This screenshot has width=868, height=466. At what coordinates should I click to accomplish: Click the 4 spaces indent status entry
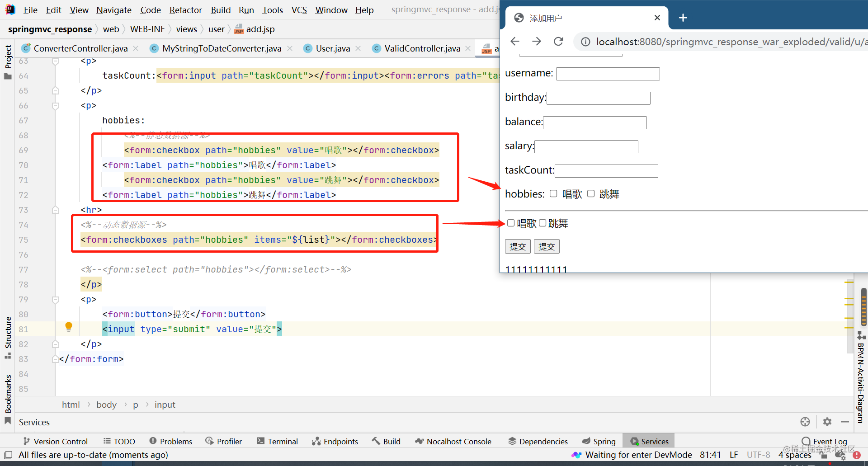(x=794, y=455)
